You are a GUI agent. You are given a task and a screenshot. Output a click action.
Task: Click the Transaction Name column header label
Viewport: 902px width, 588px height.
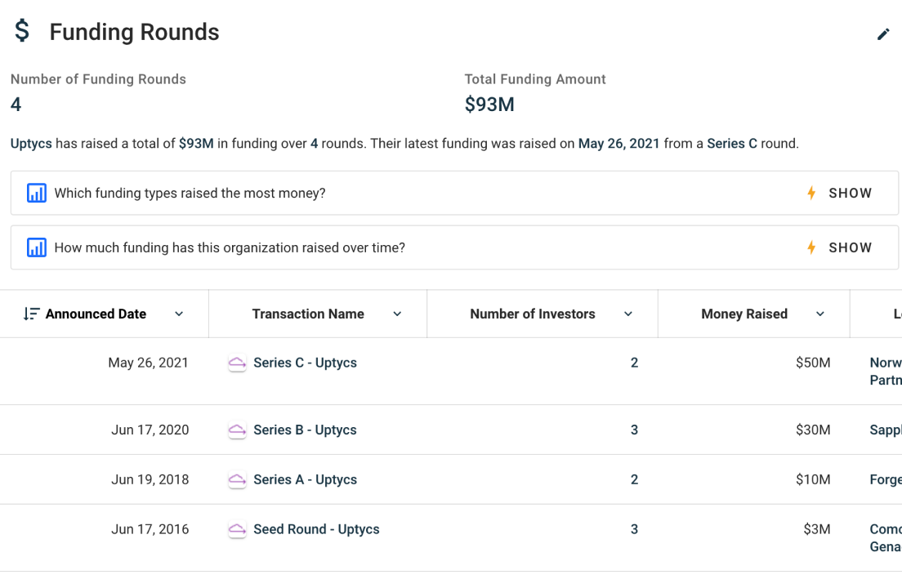point(308,314)
